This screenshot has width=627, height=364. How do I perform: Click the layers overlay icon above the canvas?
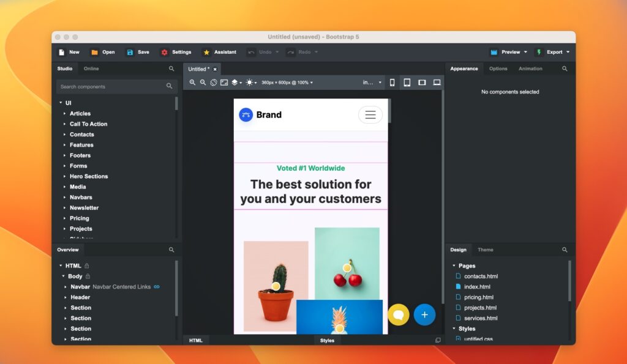pos(235,82)
